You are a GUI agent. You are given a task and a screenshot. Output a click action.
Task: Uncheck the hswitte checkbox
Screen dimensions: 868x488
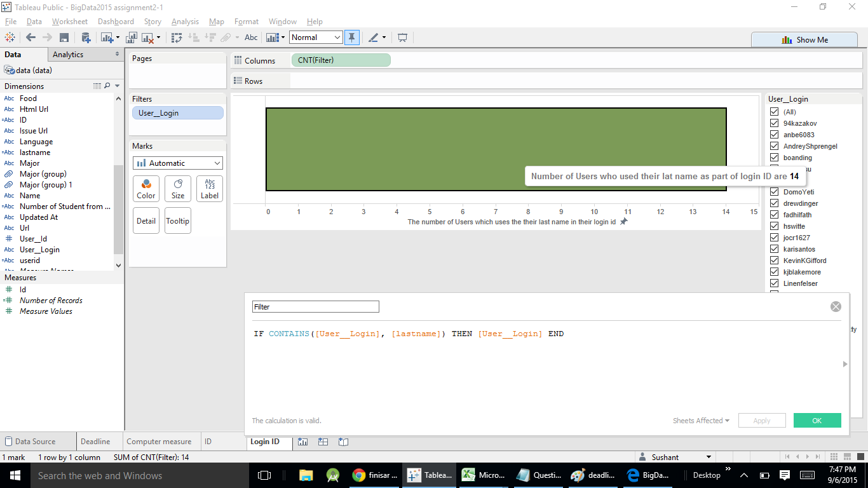point(774,226)
